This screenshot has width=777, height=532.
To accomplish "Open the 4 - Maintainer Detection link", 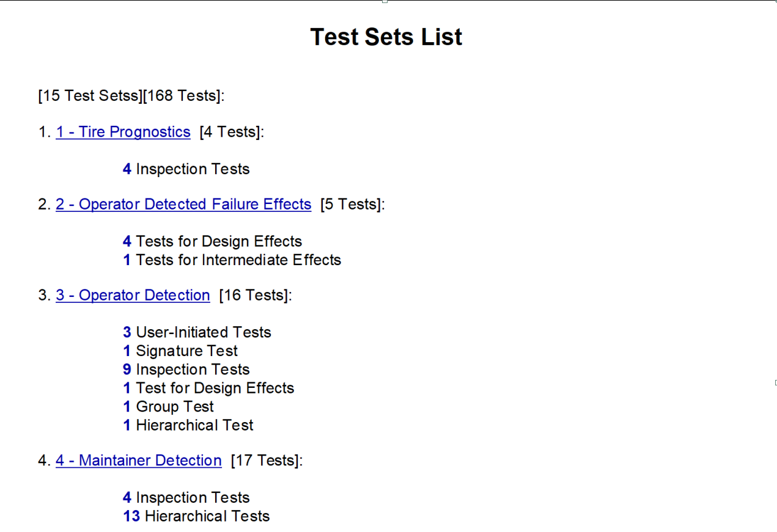I will tap(139, 461).
